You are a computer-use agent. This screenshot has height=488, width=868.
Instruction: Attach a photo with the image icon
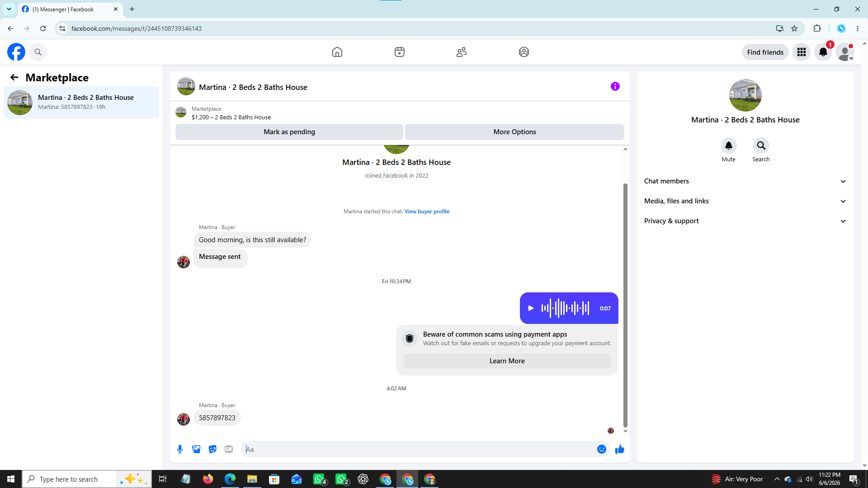pyautogui.click(x=196, y=449)
